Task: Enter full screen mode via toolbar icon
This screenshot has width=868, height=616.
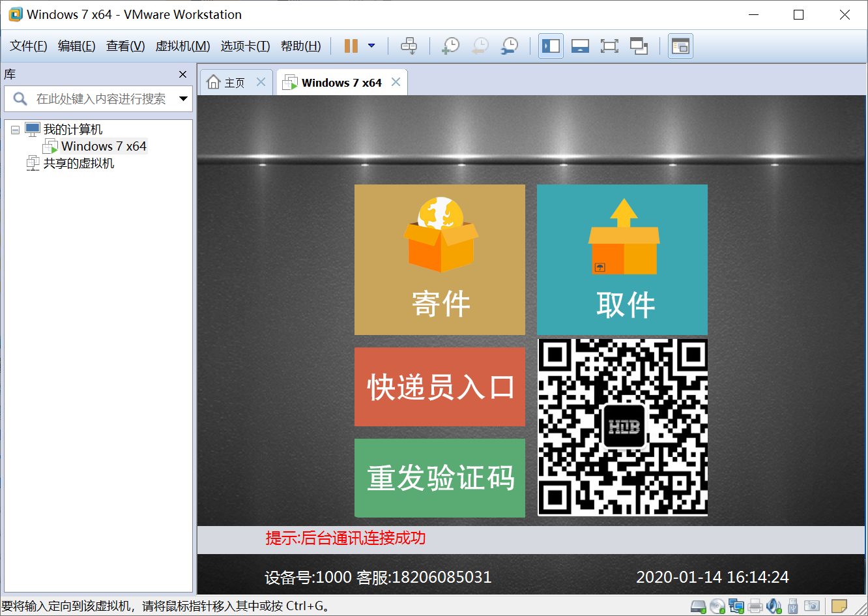Action: (609, 46)
